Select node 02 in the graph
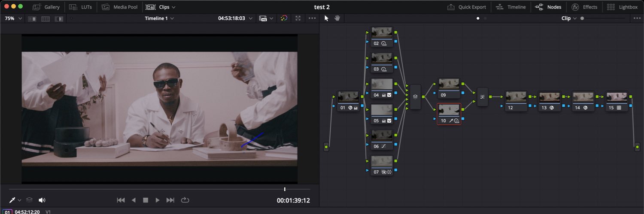 coord(382,37)
